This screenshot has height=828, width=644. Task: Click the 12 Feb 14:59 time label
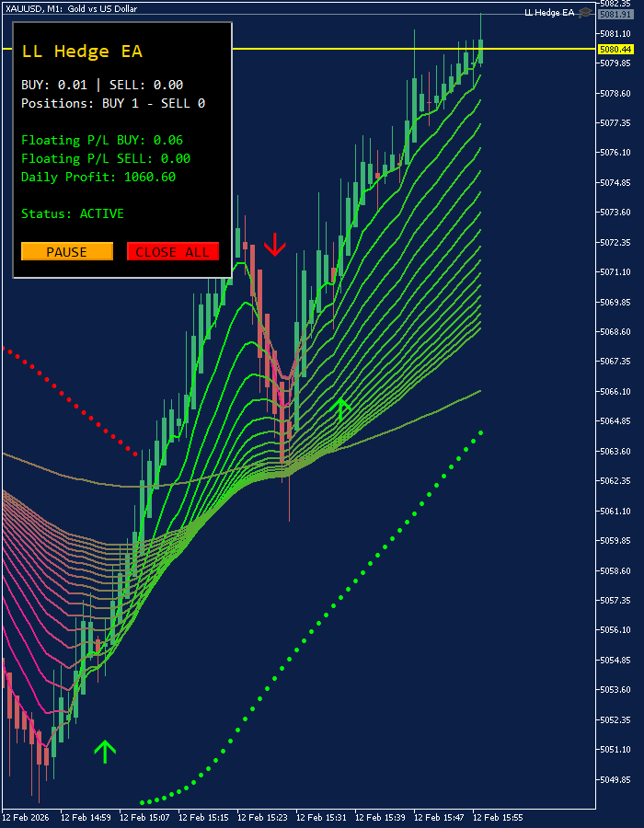85,818
